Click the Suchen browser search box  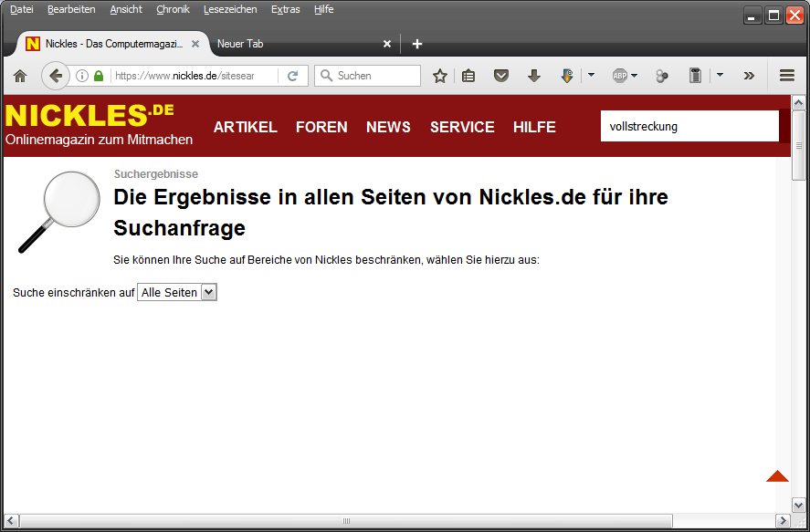(x=367, y=76)
